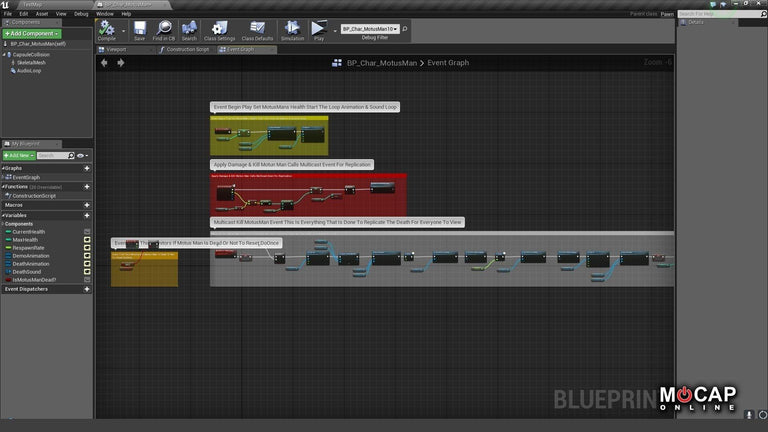Click Find in CB toolbar icon
This screenshot has height=432, width=768.
[164, 30]
